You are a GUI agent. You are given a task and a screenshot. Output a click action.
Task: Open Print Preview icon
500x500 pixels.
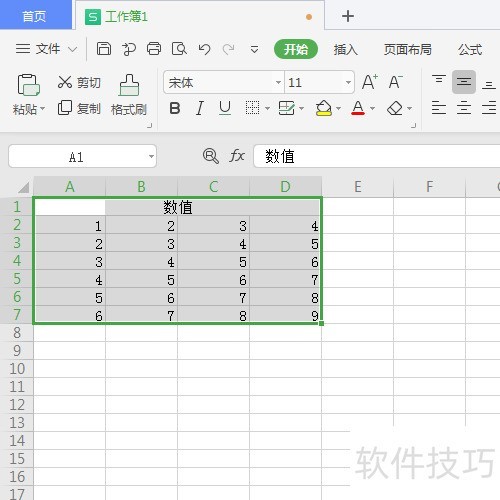179,49
